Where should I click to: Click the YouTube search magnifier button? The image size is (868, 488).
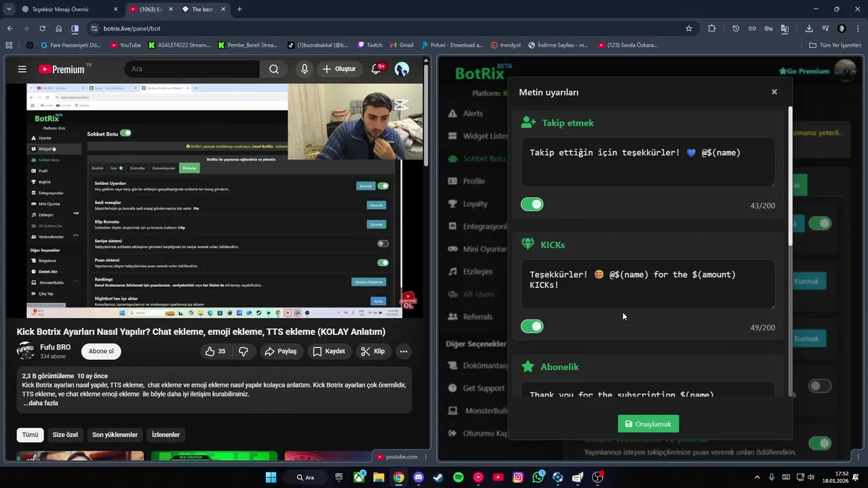[273, 69]
